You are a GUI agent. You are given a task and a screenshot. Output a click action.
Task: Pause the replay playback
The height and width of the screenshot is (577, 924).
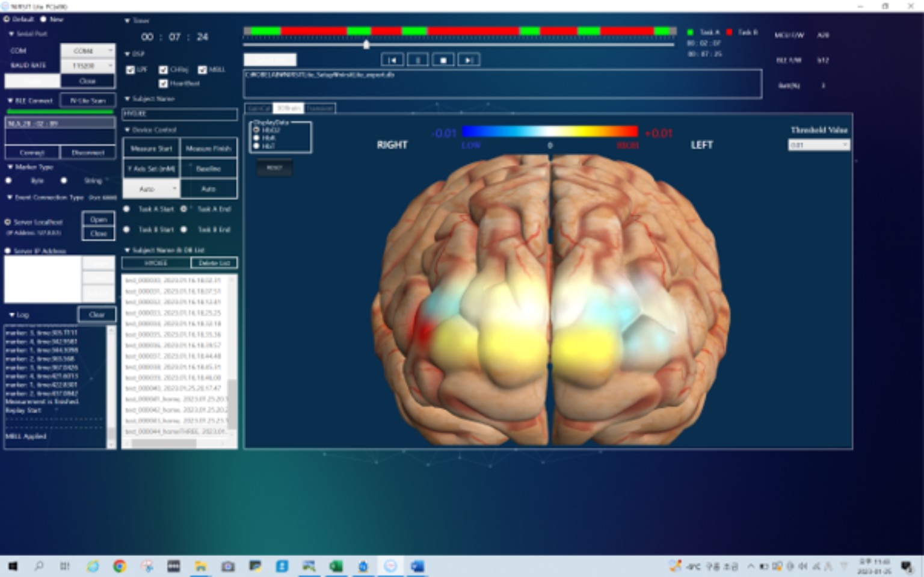coord(418,60)
